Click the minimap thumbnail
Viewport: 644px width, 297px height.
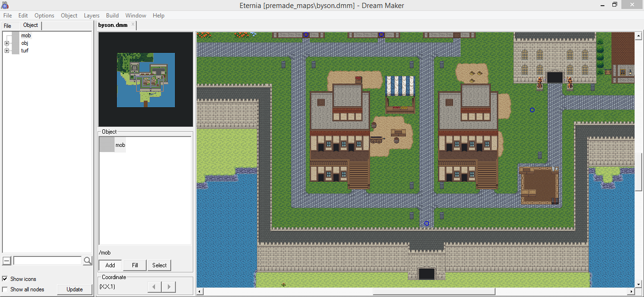(x=146, y=80)
